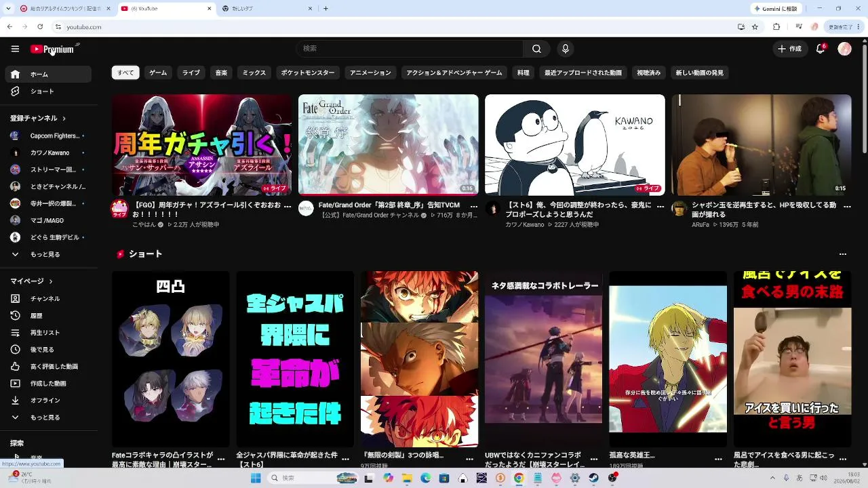Play the 周年ガチャ引く live thumbnail
868x488 pixels.
[x=201, y=145]
